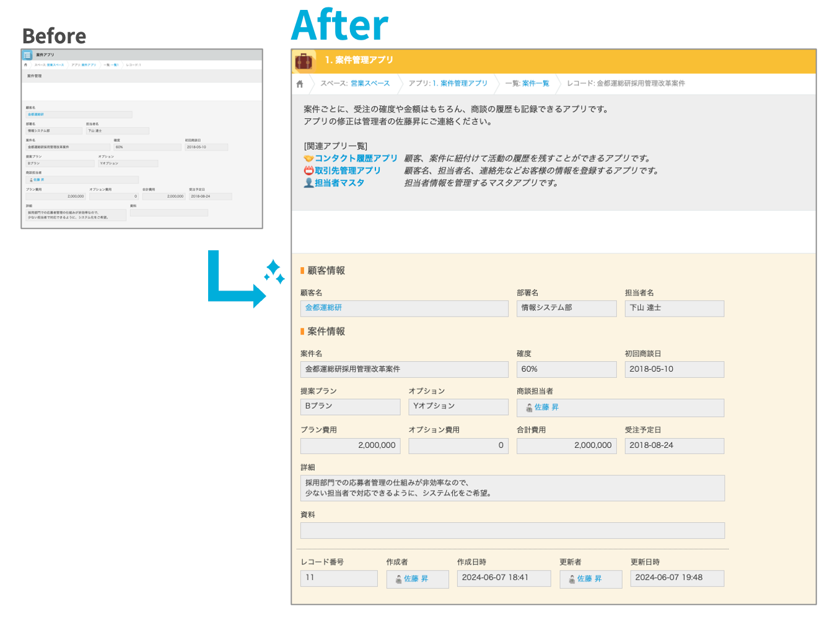The image size is (840, 622).
Task: Click 案件名 field 金都運総研採用管理改革案件 (After)
Action: (x=405, y=370)
